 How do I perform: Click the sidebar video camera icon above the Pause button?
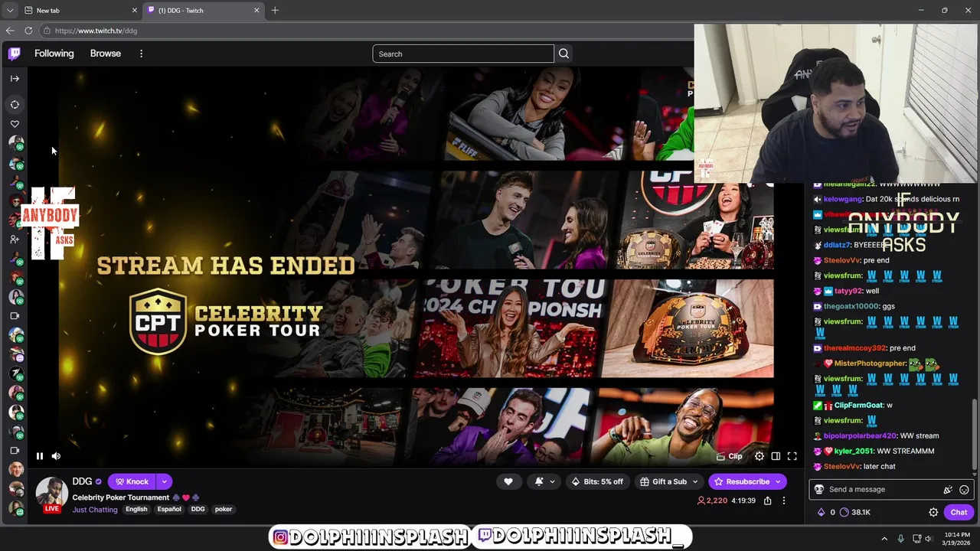tap(15, 450)
